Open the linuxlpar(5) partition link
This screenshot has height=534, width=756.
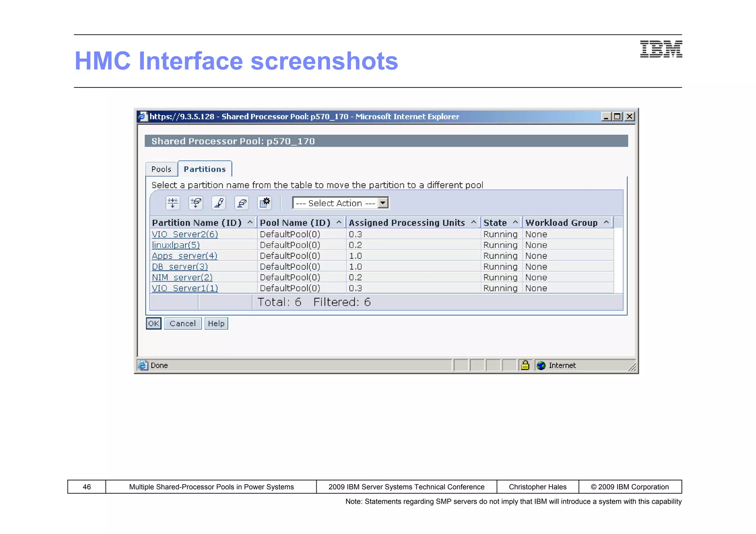[176, 245]
